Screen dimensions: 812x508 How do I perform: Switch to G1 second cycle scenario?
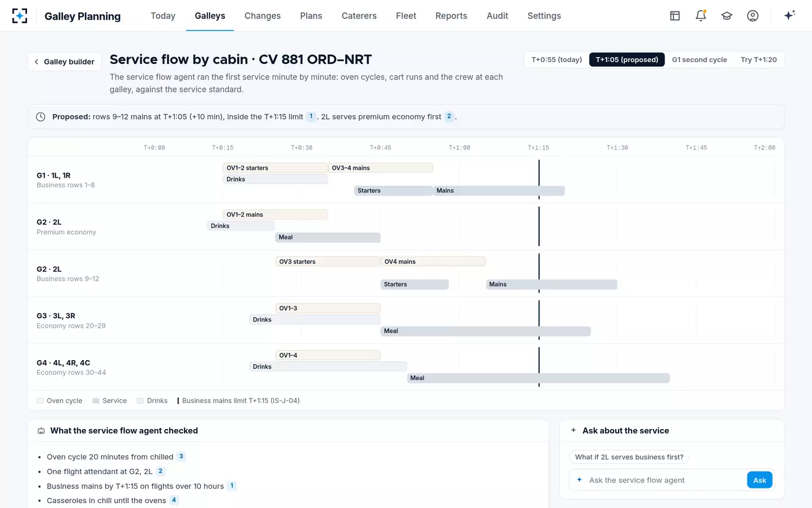pyautogui.click(x=699, y=60)
